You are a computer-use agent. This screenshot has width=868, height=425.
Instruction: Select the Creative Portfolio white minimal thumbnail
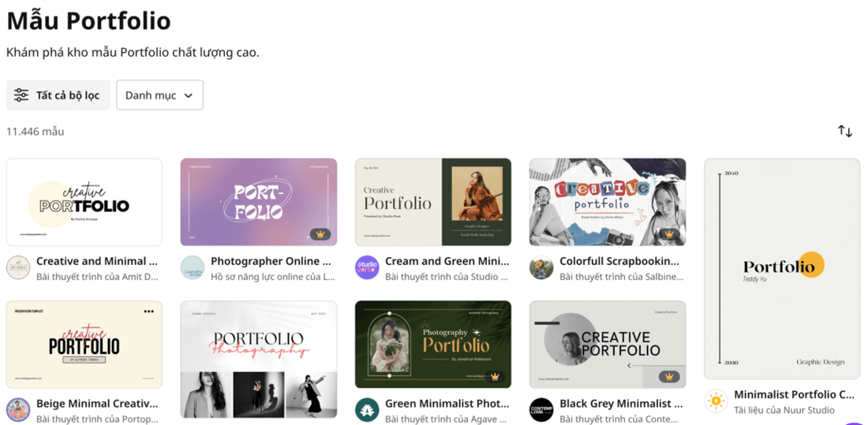click(x=84, y=202)
